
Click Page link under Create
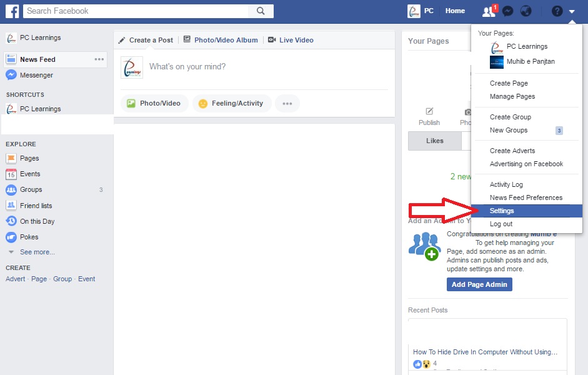pyautogui.click(x=39, y=279)
